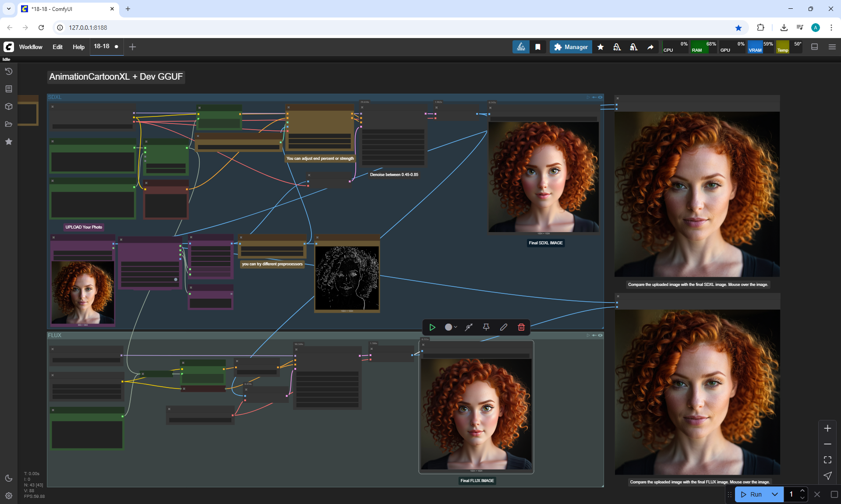
Task: Open the model library cube icon
Action: click(x=8, y=106)
